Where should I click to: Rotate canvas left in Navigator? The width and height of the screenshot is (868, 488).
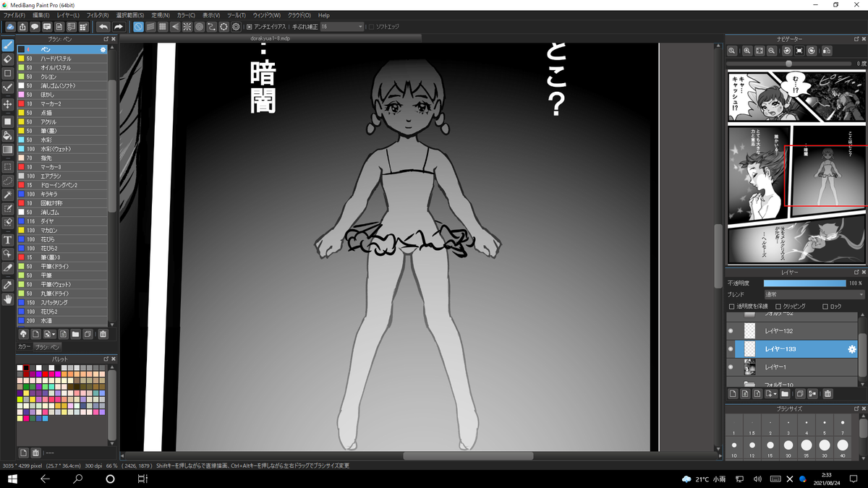786,51
